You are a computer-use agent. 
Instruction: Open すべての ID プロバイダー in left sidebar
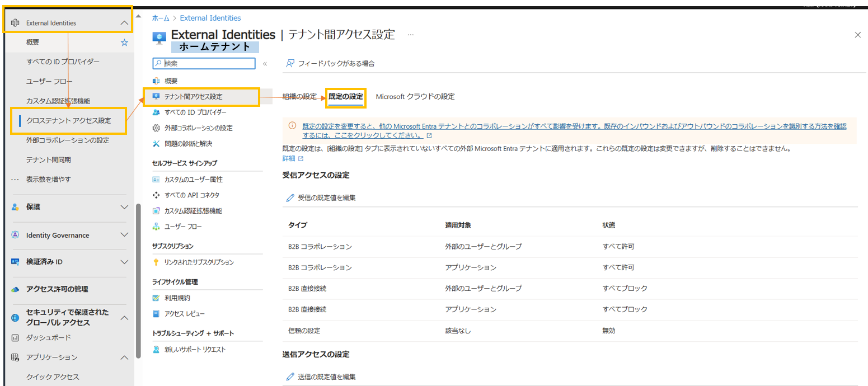[x=63, y=62]
